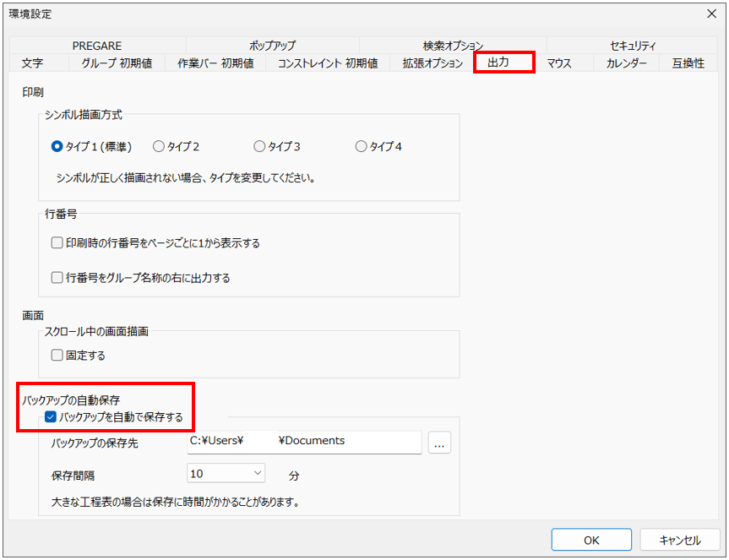The height and width of the screenshot is (560, 729).
Task: Click the シンボル描画方式 group label
Action: [84, 114]
